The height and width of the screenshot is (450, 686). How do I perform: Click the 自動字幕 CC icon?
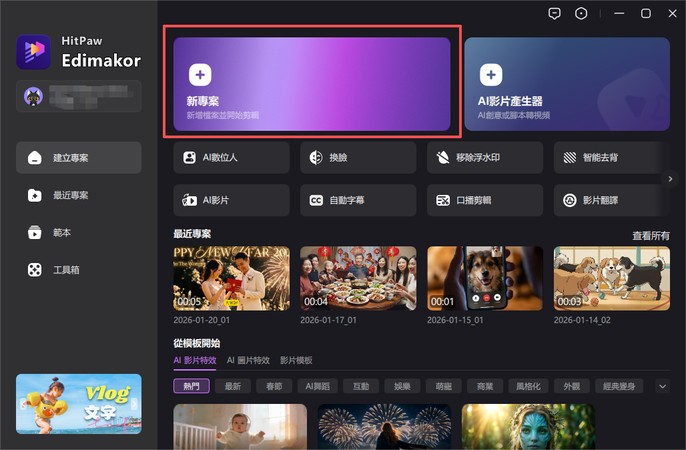pyautogui.click(x=316, y=200)
